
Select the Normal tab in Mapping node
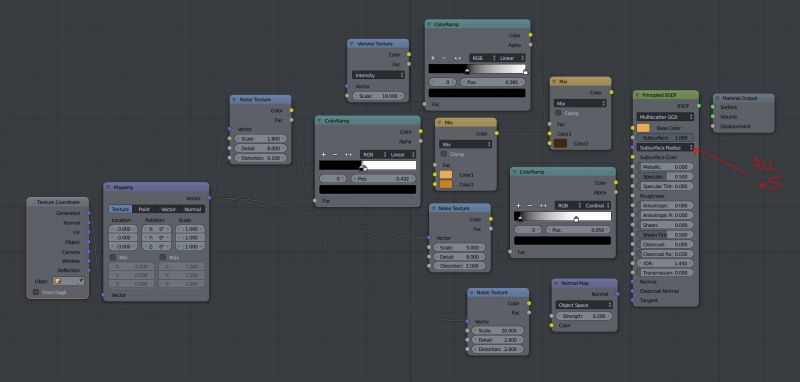pyautogui.click(x=192, y=209)
